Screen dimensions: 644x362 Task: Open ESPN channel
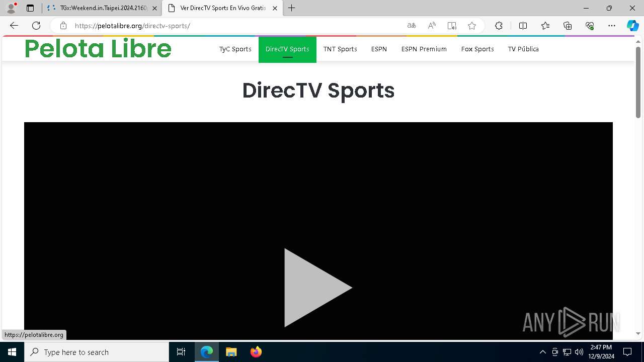pos(379,49)
